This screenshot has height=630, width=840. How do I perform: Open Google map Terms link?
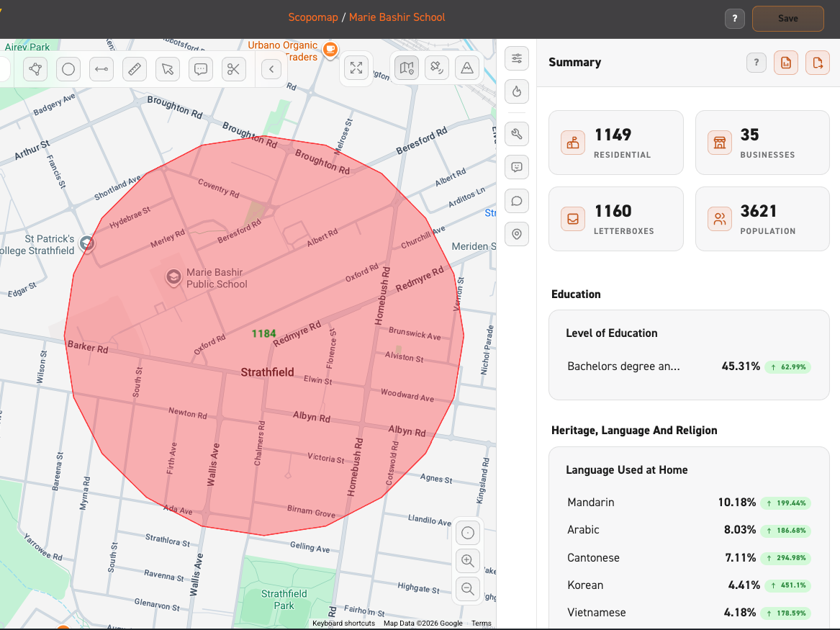pos(481,623)
